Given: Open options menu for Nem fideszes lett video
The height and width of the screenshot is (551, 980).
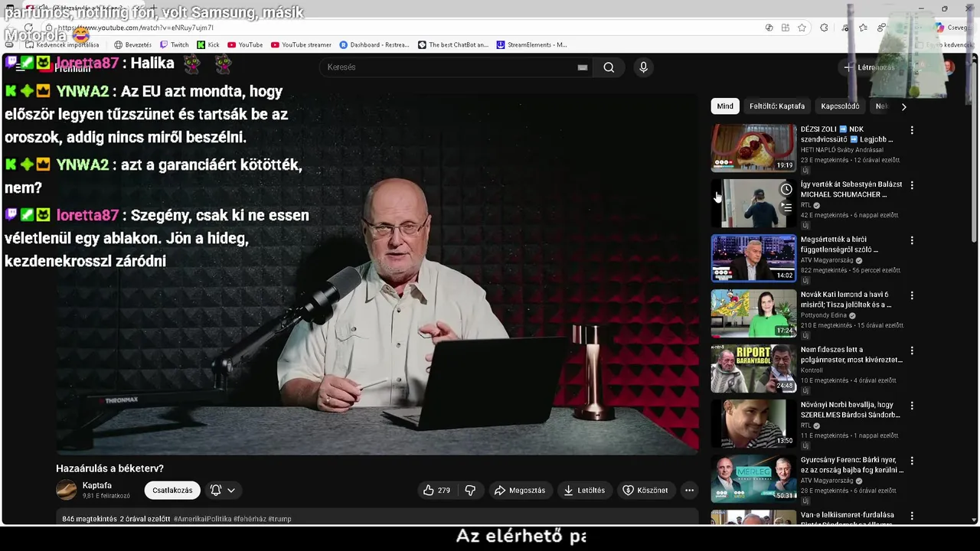Looking at the screenshot, I should click(x=912, y=350).
